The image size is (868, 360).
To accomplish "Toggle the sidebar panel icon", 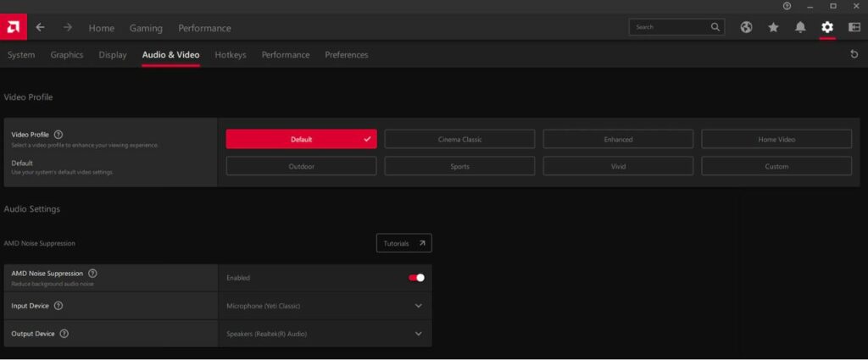I will click(854, 27).
